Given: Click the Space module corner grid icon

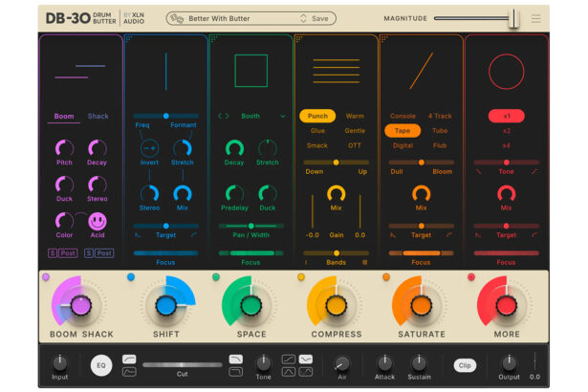Looking at the screenshot, I should tap(214, 38).
